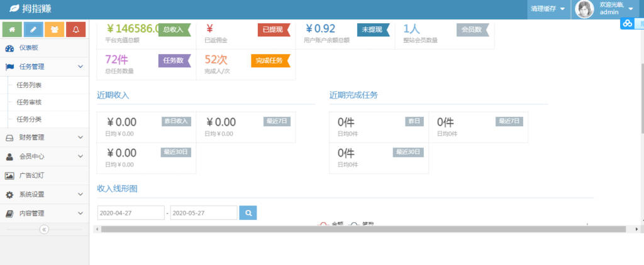Expand the 系统设置 chevron
The image size is (644, 265).
[x=80, y=195]
